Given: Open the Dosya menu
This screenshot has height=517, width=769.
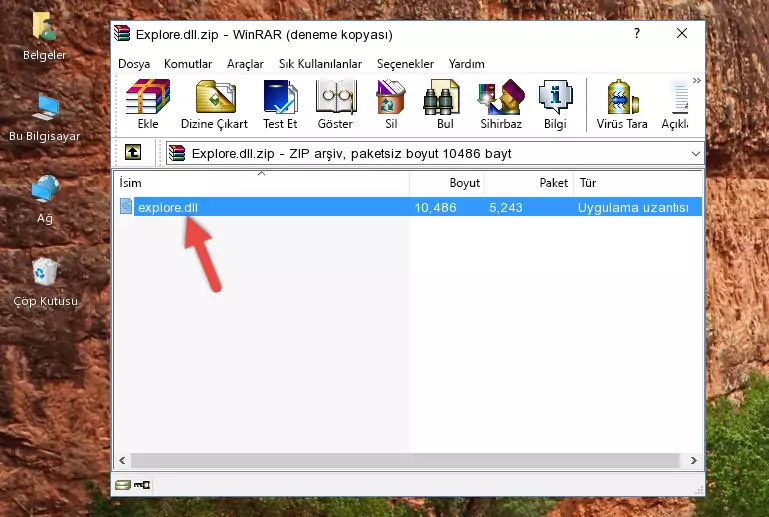Looking at the screenshot, I should click(134, 64).
